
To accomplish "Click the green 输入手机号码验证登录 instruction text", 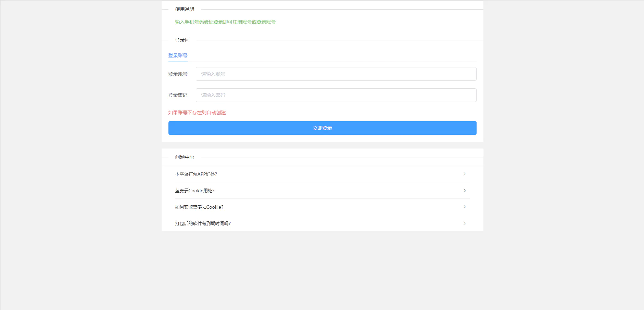I will (x=225, y=22).
